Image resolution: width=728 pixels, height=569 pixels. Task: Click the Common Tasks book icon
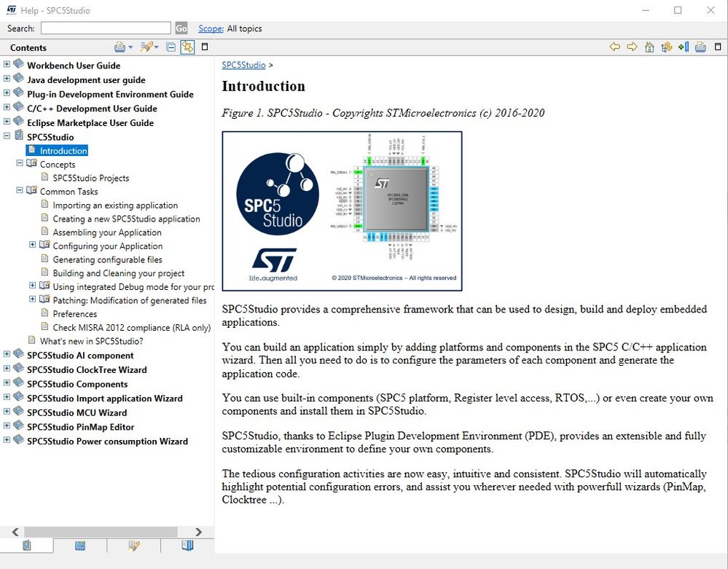click(31, 190)
